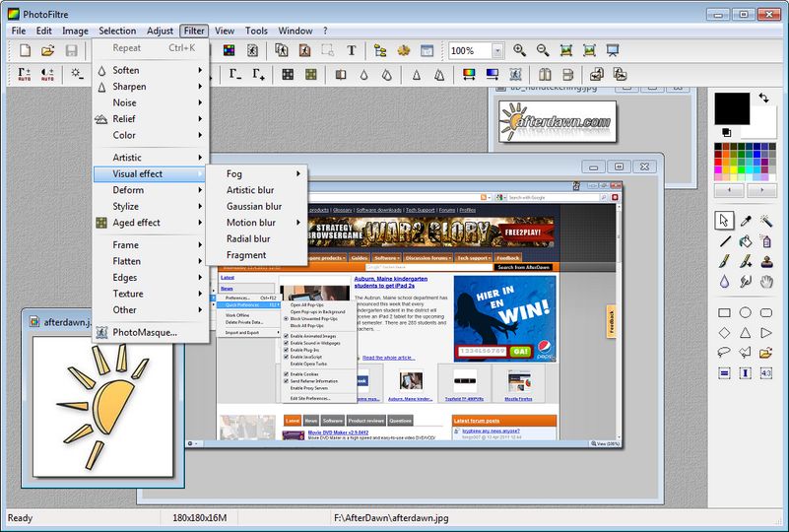Viewport: 789px width, 532px height.
Task: Open the '?' help menu
Action: pyautogui.click(x=325, y=31)
